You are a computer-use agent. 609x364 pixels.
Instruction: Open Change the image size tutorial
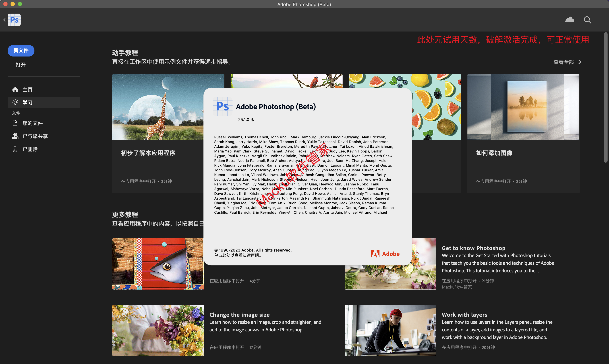tap(239, 315)
